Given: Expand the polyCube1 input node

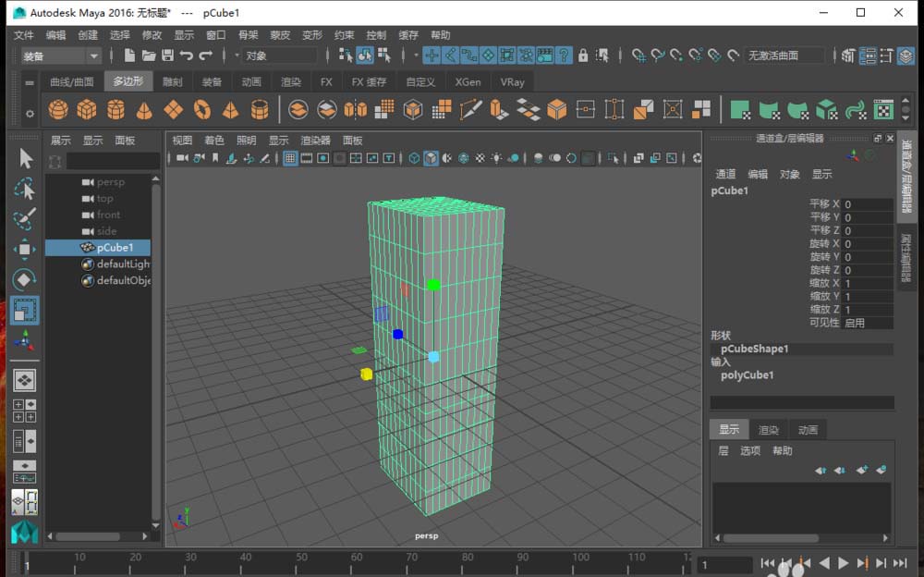Looking at the screenshot, I should coord(747,375).
